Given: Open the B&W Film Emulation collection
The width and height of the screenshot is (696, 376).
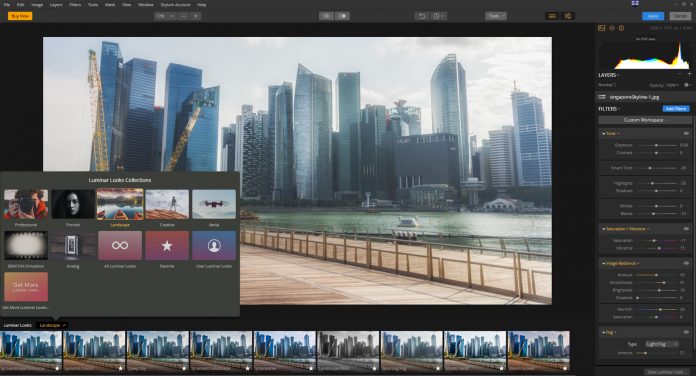Looking at the screenshot, I should [x=26, y=245].
